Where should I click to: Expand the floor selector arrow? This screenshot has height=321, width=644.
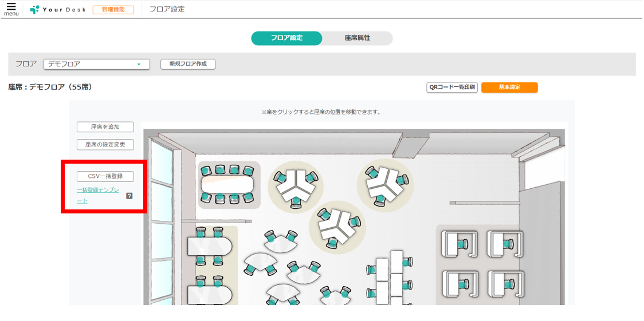(x=139, y=64)
